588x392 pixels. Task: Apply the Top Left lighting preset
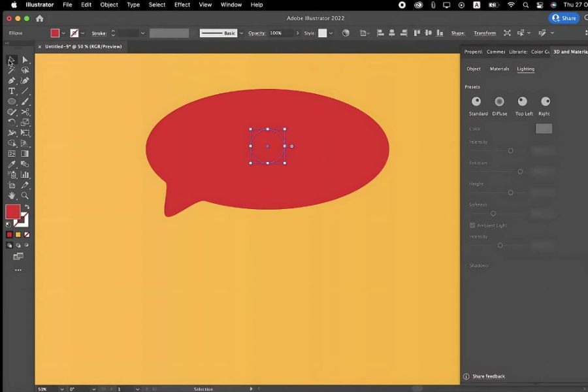coord(523,101)
